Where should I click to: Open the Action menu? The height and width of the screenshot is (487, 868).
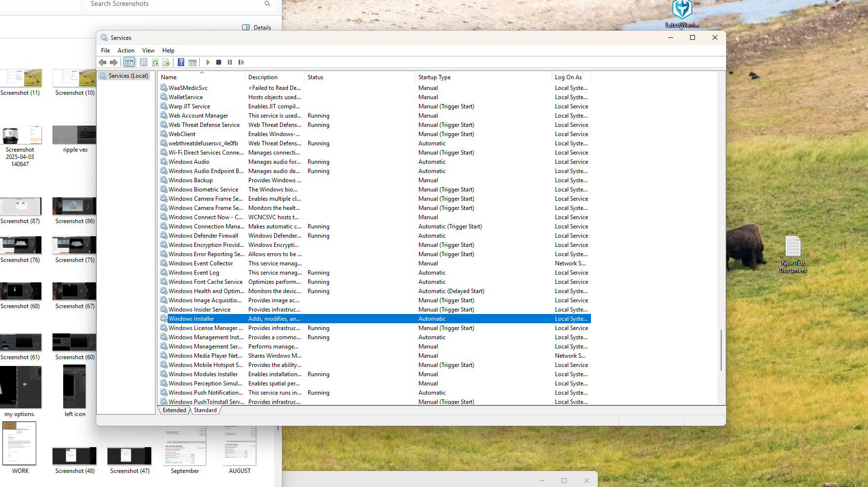(126, 51)
